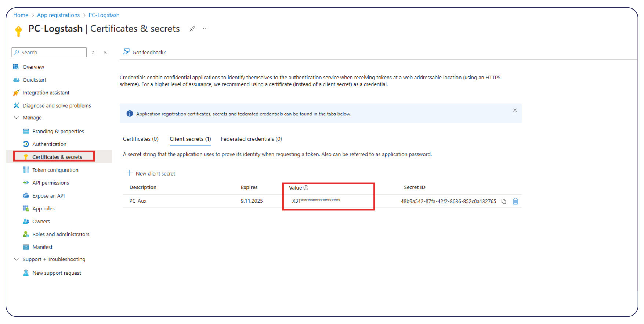Click the yellow key page title icon
The height and width of the screenshot is (324, 644).
pos(18,31)
